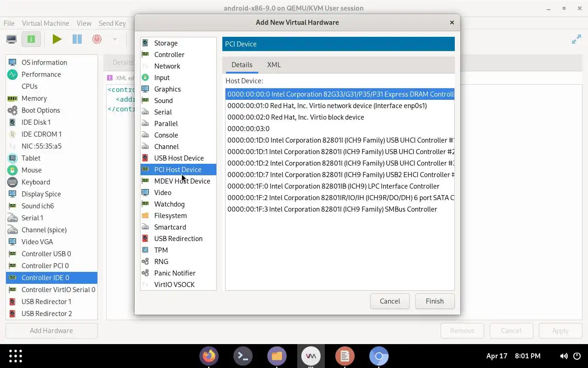Select USB Redirection icon
This screenshot has height=368, width=588.
point(145,238)
